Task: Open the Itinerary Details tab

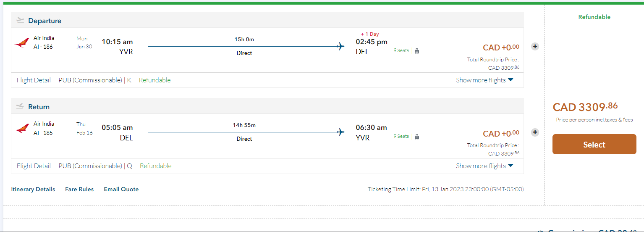Action: [33, 189]
